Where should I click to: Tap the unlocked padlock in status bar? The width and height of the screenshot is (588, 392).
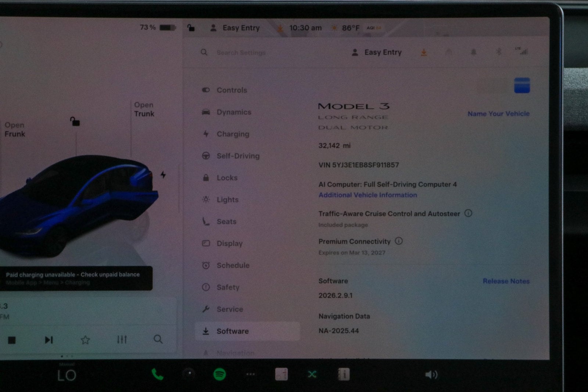click(191, 28)
